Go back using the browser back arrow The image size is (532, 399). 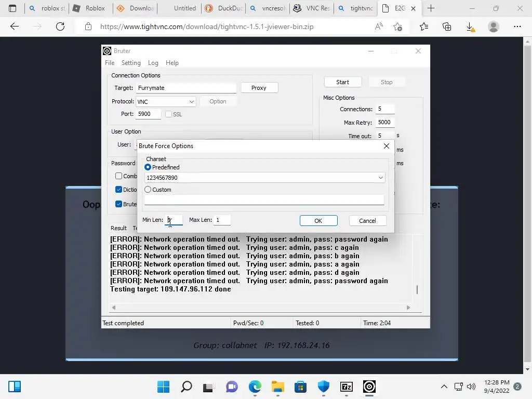14,26
